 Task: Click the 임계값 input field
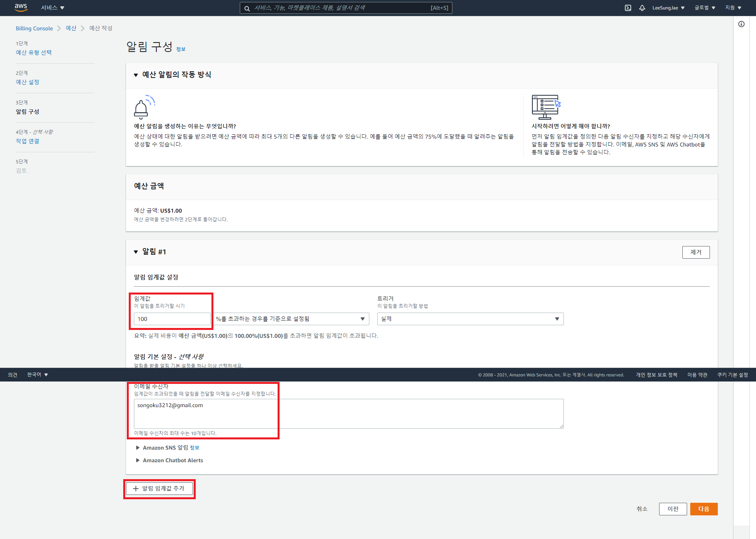coord(172,319)
